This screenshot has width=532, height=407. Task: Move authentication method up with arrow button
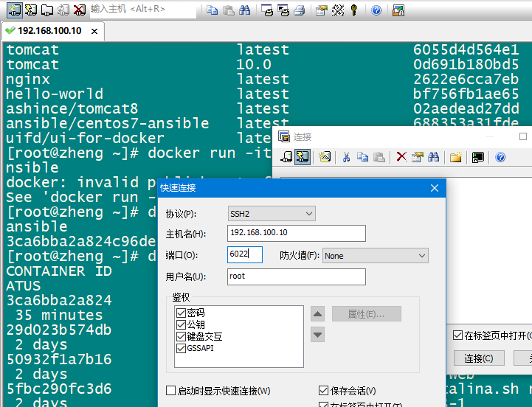(317, 314)
